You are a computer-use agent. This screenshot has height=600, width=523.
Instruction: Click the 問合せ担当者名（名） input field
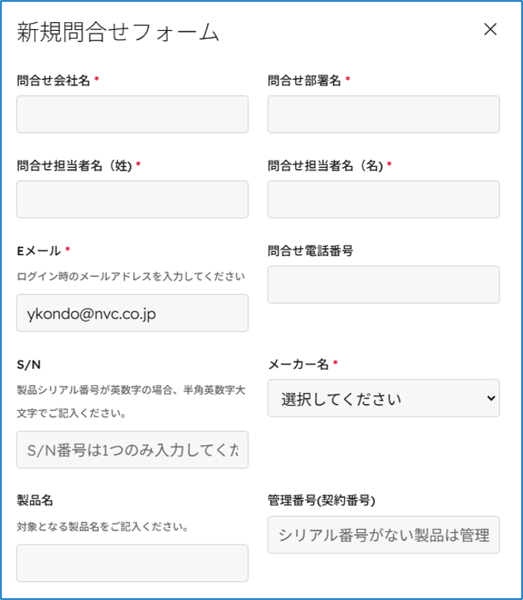click(x=383, y=199)
